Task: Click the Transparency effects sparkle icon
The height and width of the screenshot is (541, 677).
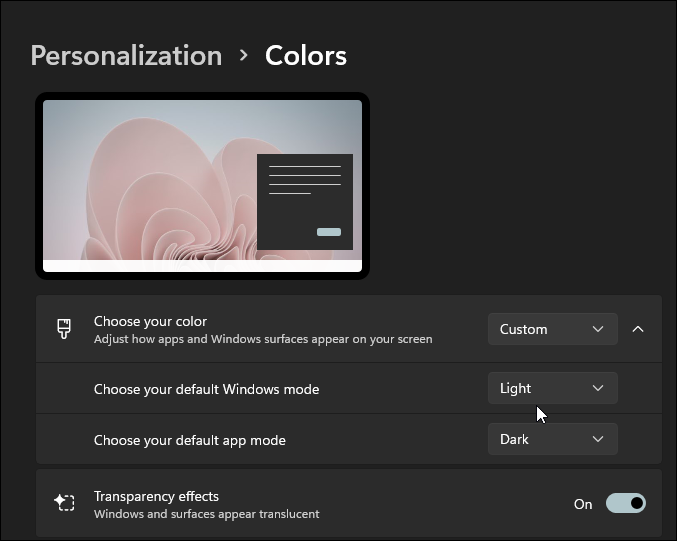Action: [65, 503]
